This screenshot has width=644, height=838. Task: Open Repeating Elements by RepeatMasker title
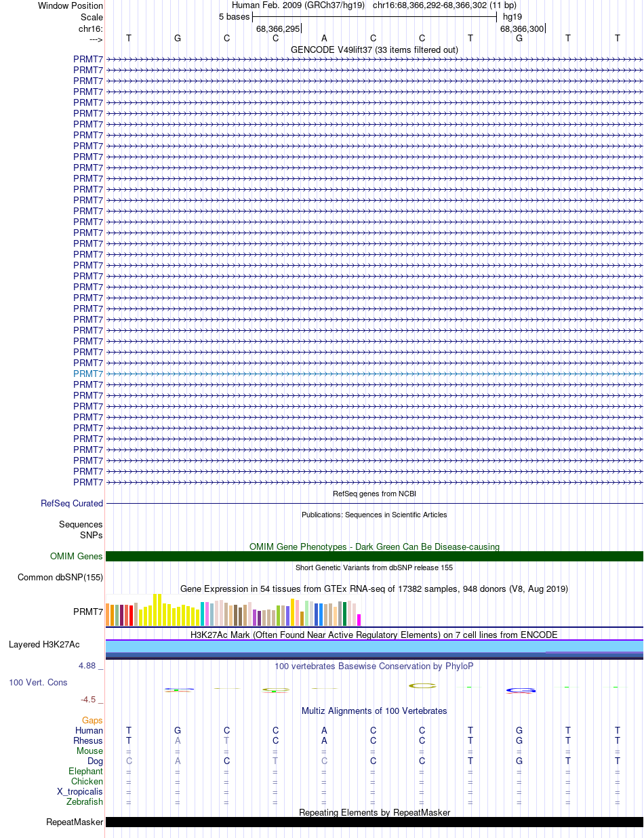374,812
